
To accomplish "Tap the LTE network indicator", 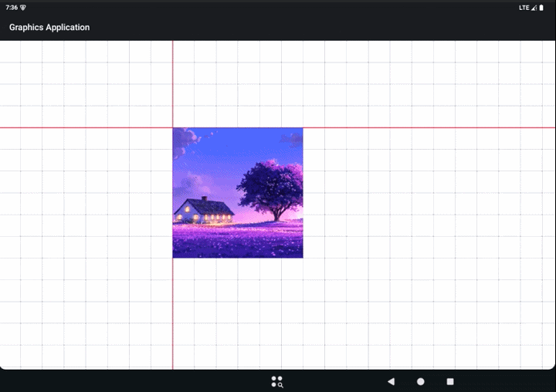I will pos(524,8).
